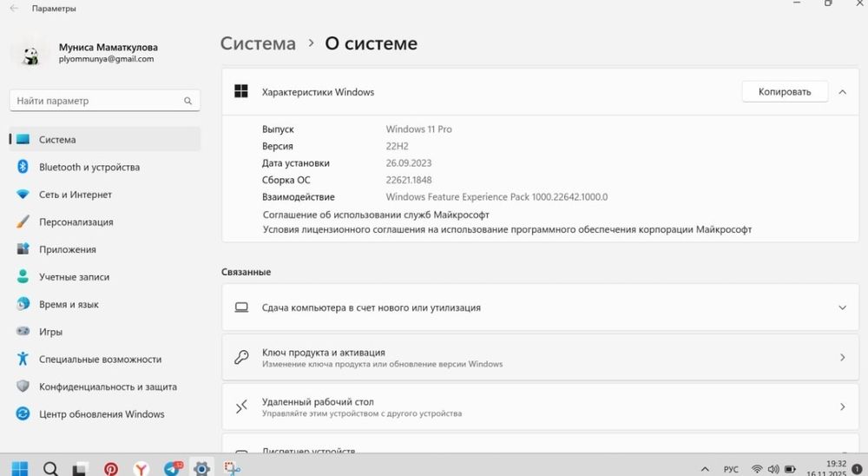
Task: Open the notification badge in the tray
Action: pos(858,469)
